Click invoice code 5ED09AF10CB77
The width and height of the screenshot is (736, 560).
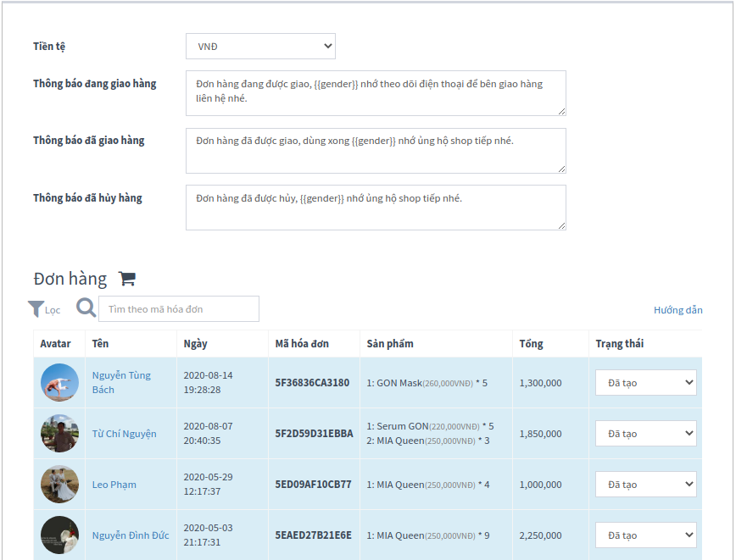(x=313, y=485)
